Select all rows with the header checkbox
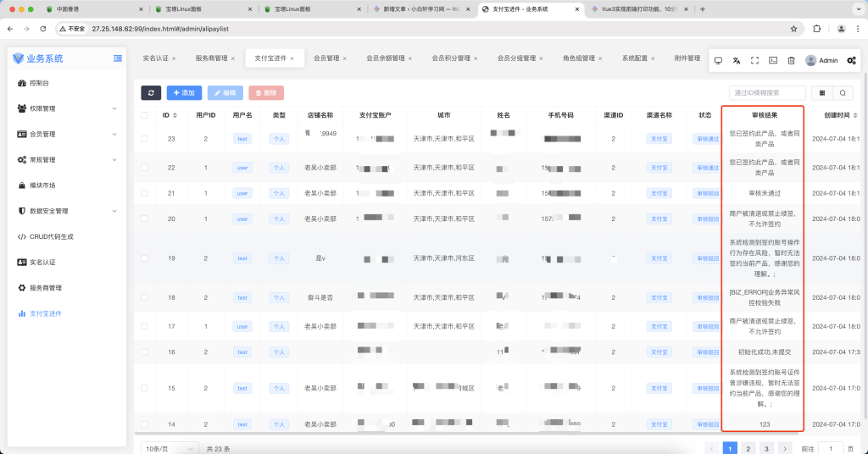This screenshot has width=868, height=454. (x=144, y=115)
